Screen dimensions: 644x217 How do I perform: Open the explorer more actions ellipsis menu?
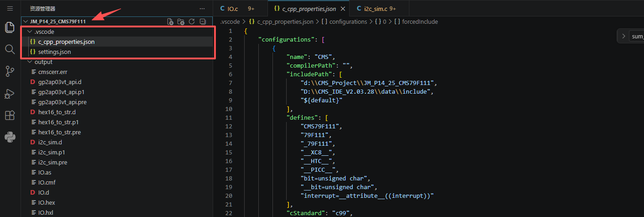click(202, 9)
